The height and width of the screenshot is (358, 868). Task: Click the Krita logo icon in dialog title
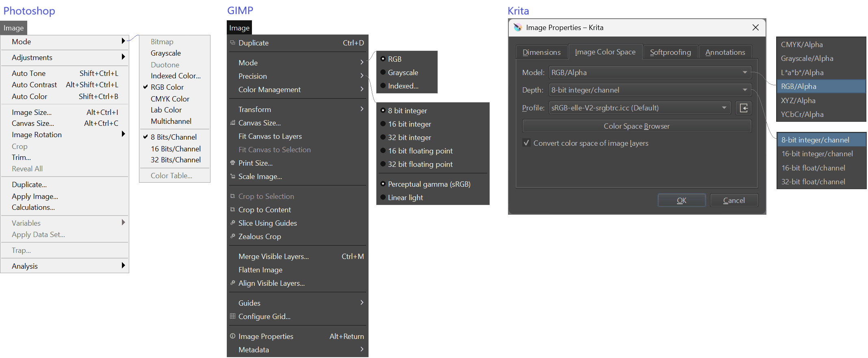point(518,27)
